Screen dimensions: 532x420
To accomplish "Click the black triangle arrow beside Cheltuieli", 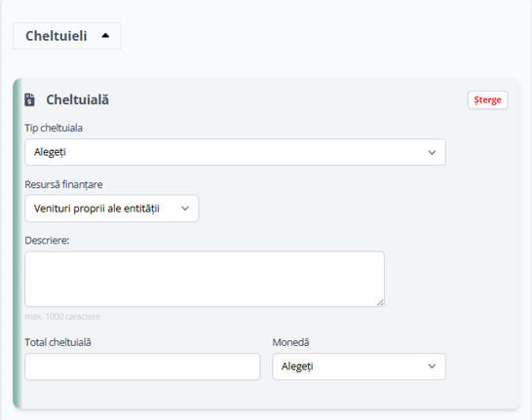I will (105, 35).
